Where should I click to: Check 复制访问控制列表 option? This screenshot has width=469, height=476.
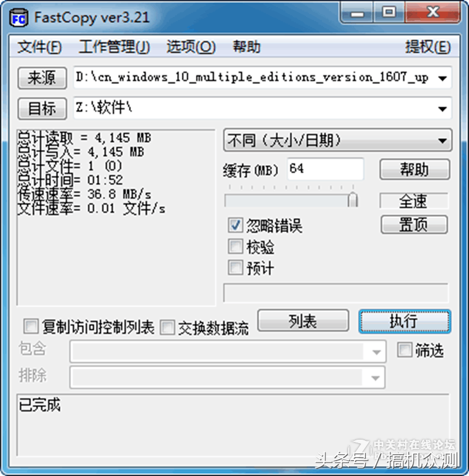coord(31,327)
